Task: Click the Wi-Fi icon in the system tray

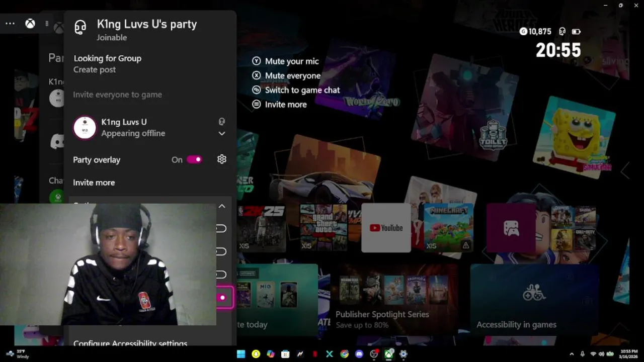Action: [x=593, y=354]
